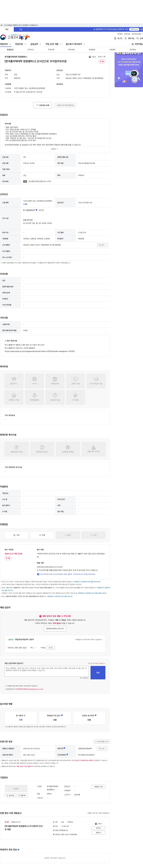The width and height of the screenshot is (143, 868).
Task: Jump to 근무조건 section tab
Action: coord(31,49)
